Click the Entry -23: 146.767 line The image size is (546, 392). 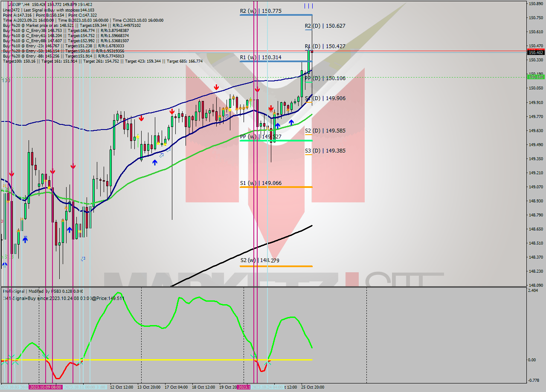click(x=63, y=46)
